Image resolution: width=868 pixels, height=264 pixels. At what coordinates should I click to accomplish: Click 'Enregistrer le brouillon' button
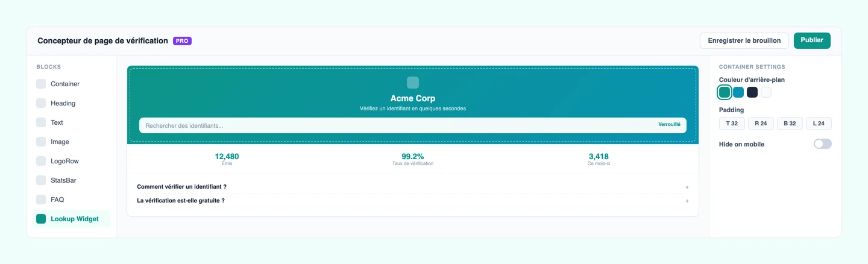[x=744, y=40]
